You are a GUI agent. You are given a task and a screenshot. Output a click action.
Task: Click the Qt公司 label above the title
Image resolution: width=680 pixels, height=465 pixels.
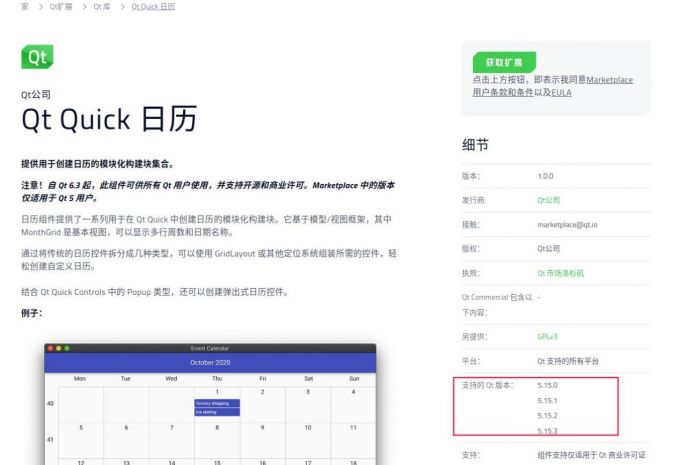tap(36, 95)
